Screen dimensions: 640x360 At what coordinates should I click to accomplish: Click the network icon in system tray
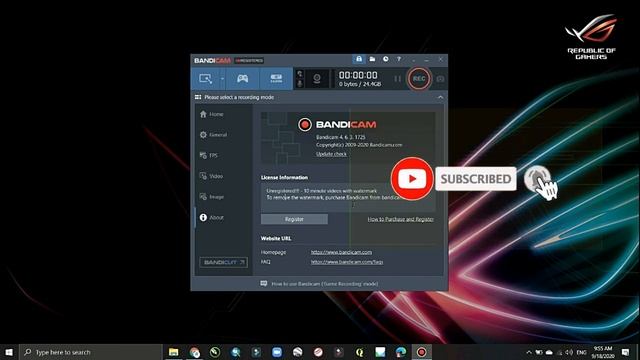coord(560,352)
